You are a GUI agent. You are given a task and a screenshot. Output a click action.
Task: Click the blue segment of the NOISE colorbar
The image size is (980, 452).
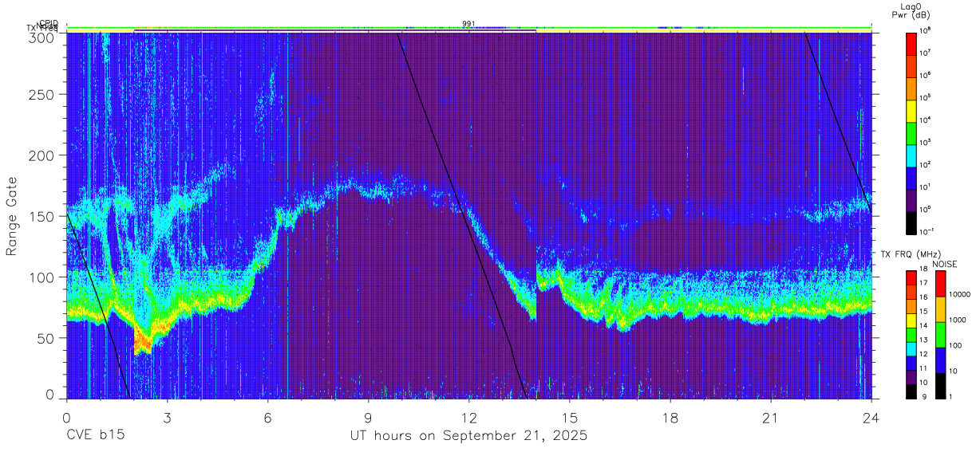click(x=941, y=360)
